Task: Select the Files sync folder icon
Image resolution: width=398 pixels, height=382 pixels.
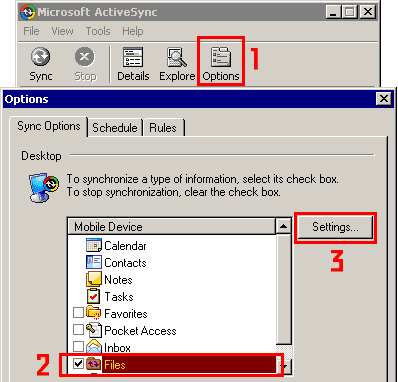Action: [94, 364]
